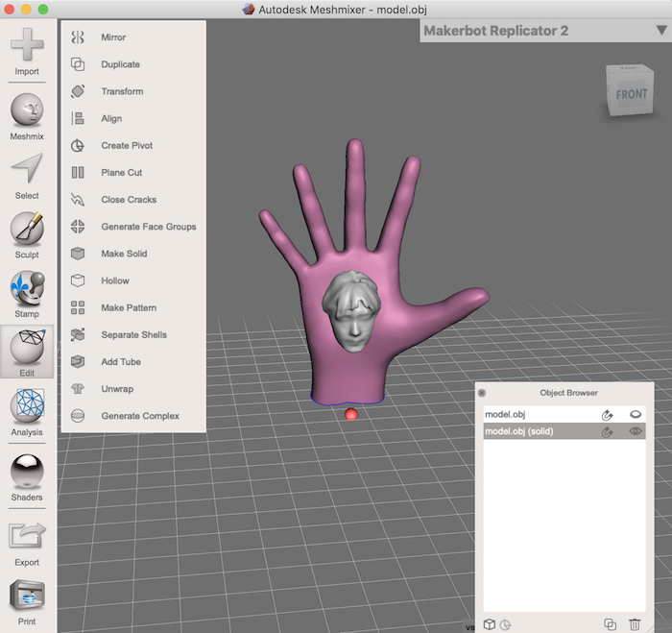Select model.obj in Object Browser
672x633 pixels.
click(564, 414)
